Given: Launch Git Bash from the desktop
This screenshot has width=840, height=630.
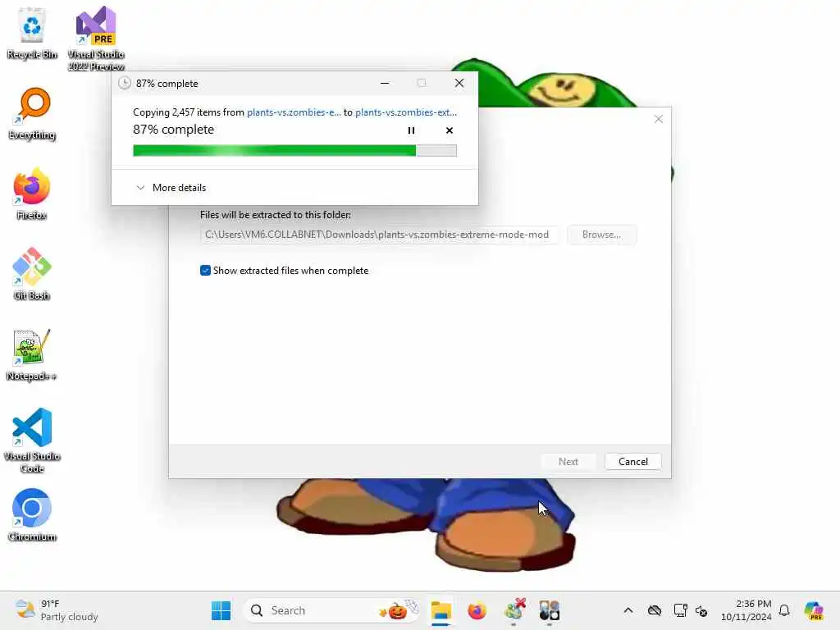Looking at the screenshot, I should point(32,274).
